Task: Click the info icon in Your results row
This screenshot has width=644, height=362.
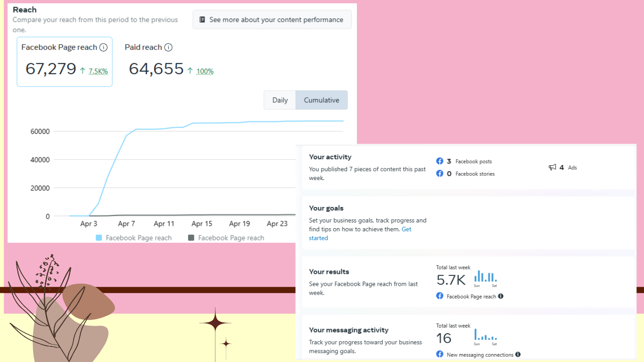Action: click(501, 296)
